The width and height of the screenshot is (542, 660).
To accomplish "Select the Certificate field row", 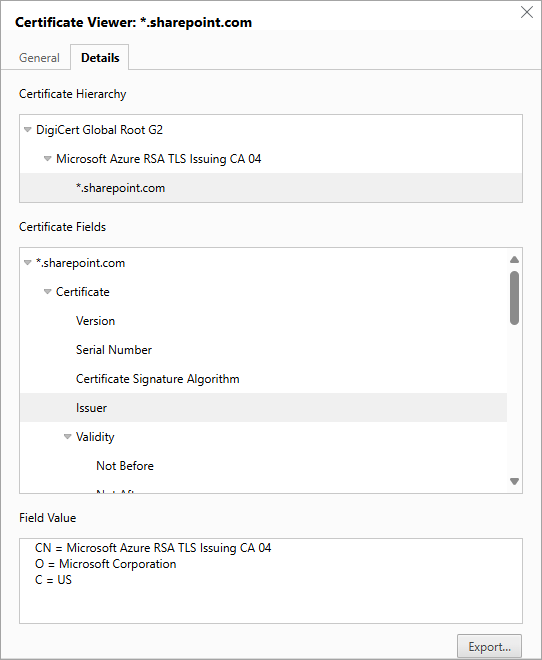I will pos(263,292).
